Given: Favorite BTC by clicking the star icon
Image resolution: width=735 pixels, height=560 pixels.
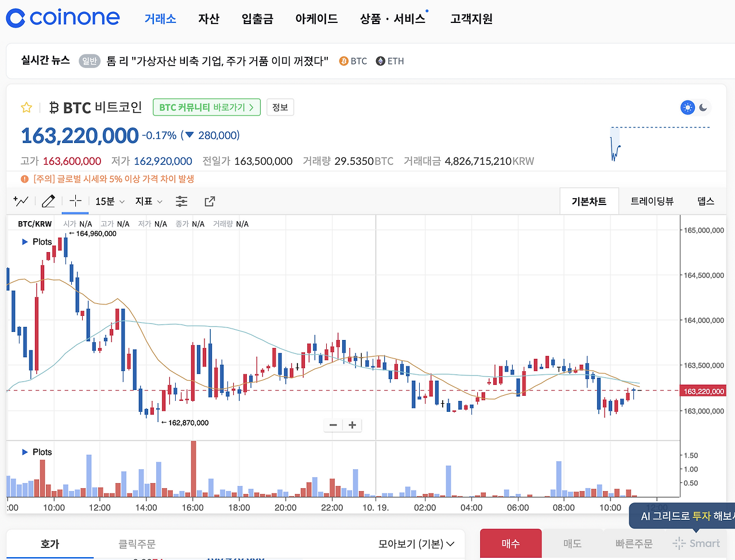Looking at the screenshot, I should 26,107.
